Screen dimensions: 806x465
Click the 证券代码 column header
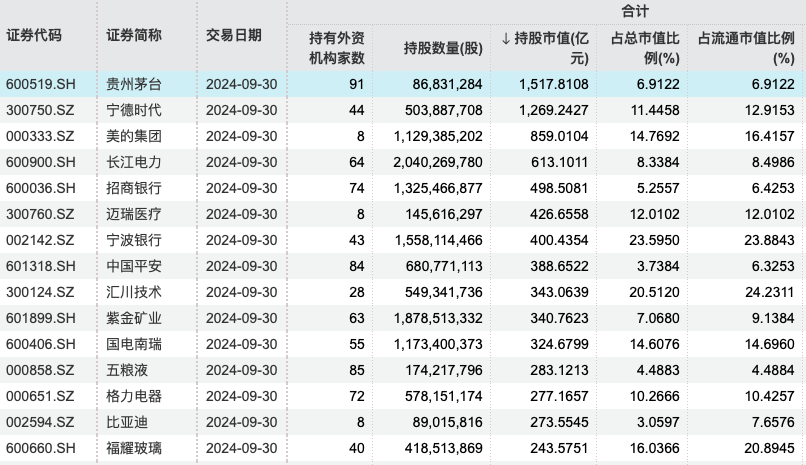(34, 35)
